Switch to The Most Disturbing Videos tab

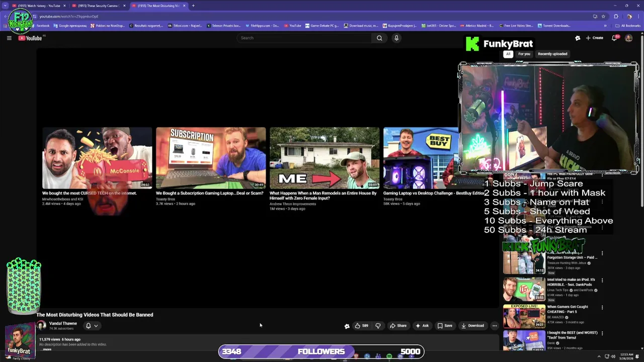[x=158, y=6]
